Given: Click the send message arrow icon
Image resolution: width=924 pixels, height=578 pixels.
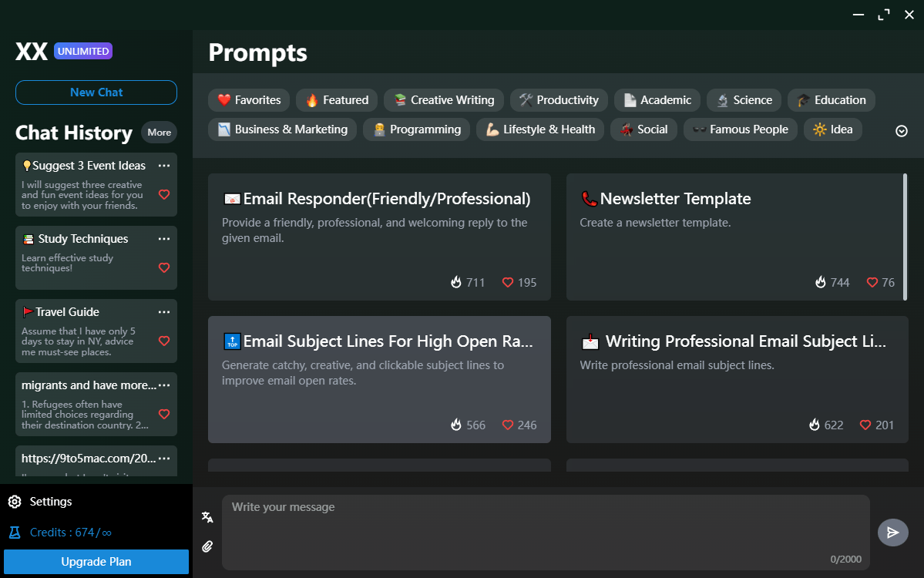Looking at the screenshot, I should (x=892, y=533).
